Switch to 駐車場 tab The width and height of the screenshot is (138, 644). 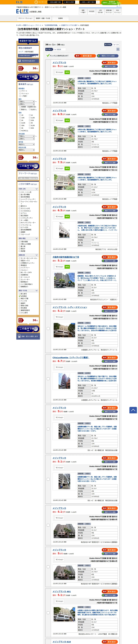point(60,18)
